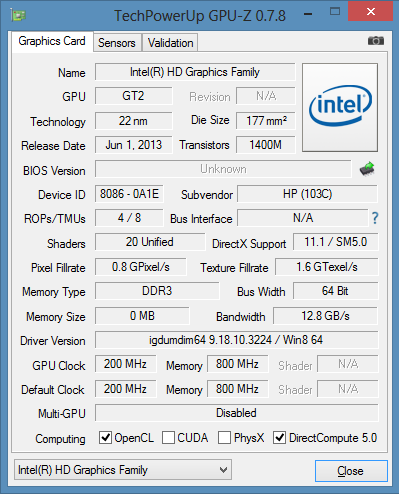Click Default Clock row Shader N/A field
Viewport: 399px width, 494px height.
pyautogui.click(x=348, y=389)
